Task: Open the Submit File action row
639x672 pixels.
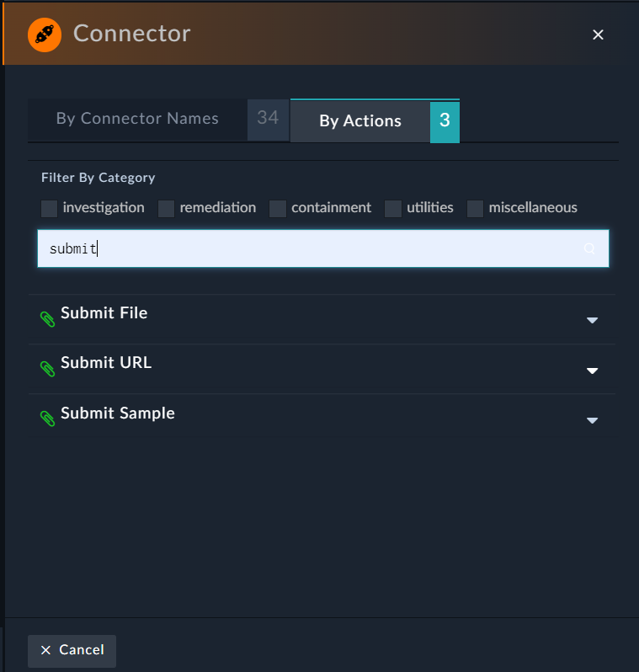Action: click(x=322, y=319)
